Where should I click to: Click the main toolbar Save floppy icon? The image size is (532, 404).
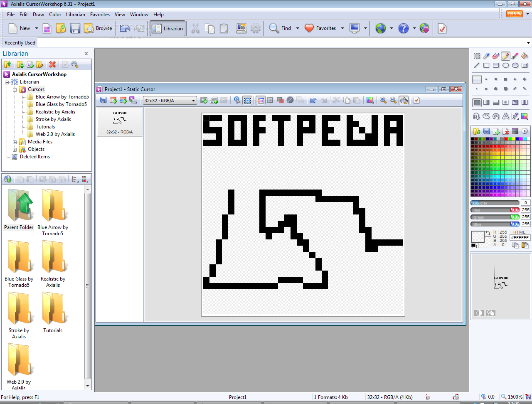coord(75,28)
